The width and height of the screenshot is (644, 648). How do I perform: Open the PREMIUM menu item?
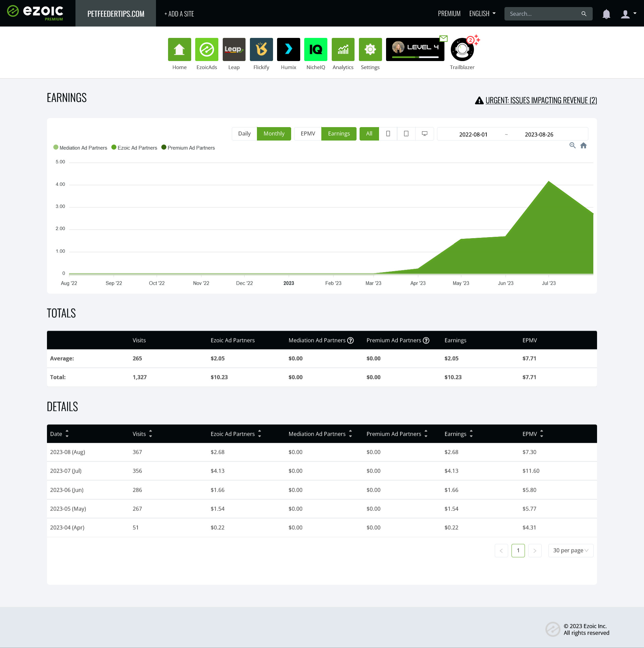click(449, 14)
